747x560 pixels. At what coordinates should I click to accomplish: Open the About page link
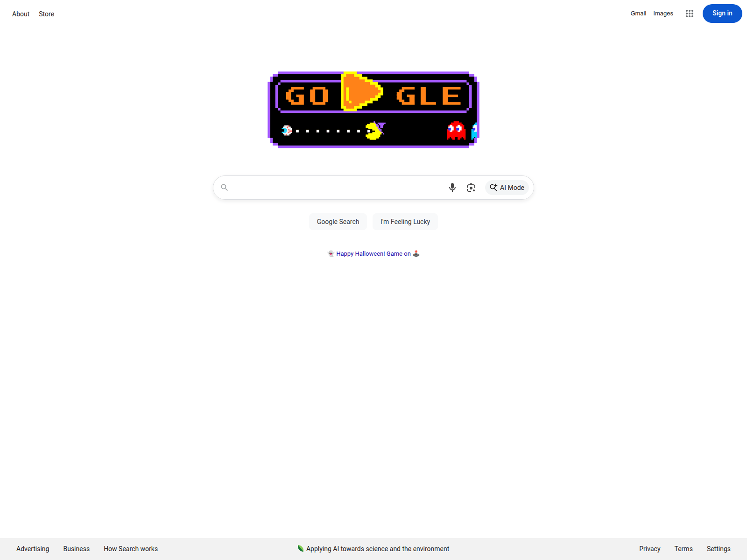[x=21, y=14]
